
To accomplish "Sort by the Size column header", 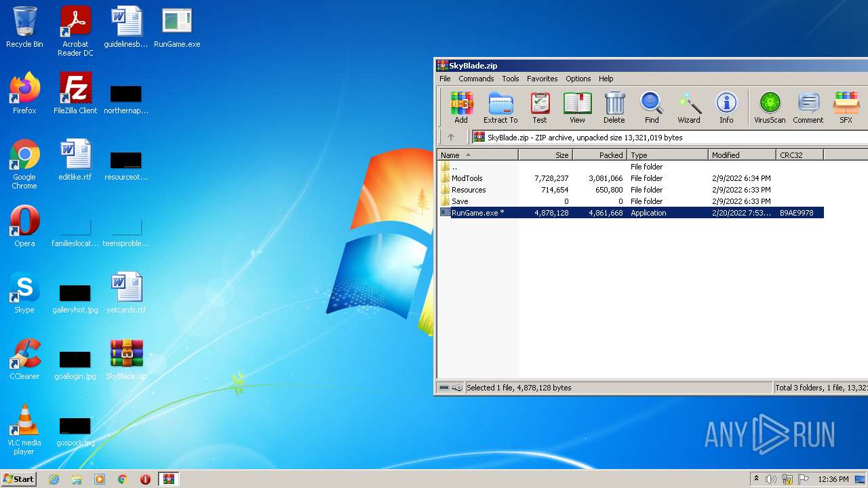I will pos(546,155).
